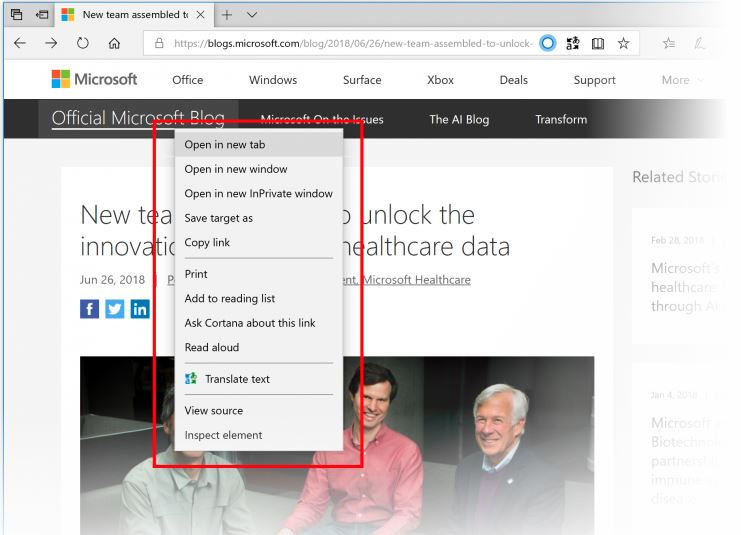Screen dimensions: 741x535
Task: Open the Transform link
Action: point(561,120)
